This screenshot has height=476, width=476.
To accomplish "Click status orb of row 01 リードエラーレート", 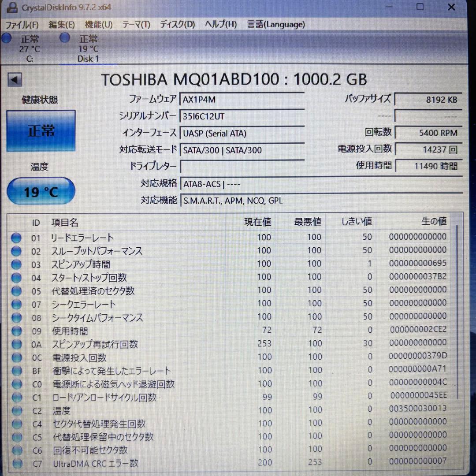I will (16, 238).
